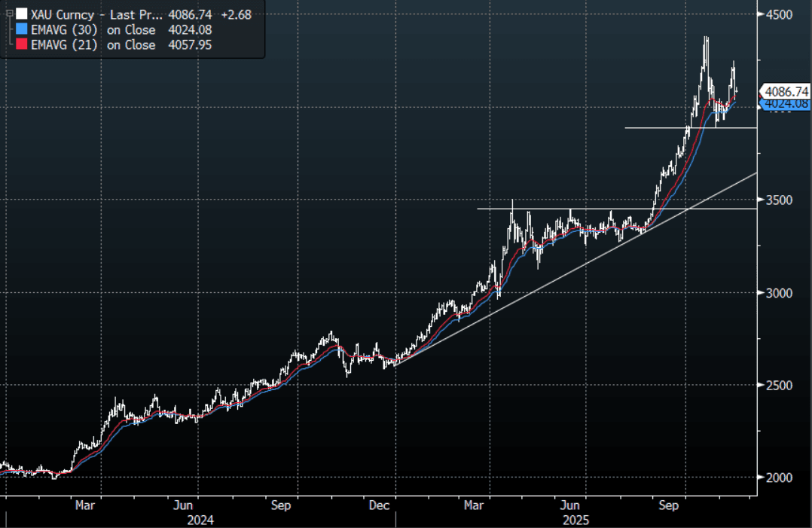Click the red EMAVG (21) color swatch
Viewport: 812px width, 528px height.
(21, 45)
